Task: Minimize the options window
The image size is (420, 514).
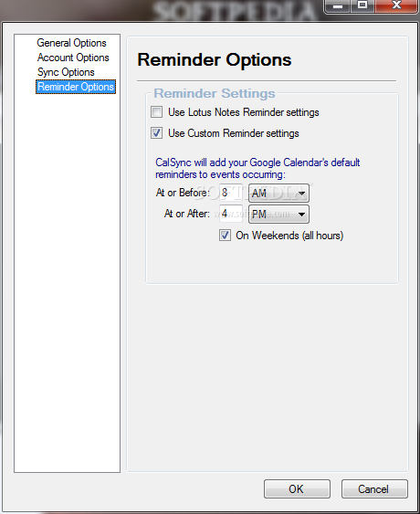Action: coord(338,5)
